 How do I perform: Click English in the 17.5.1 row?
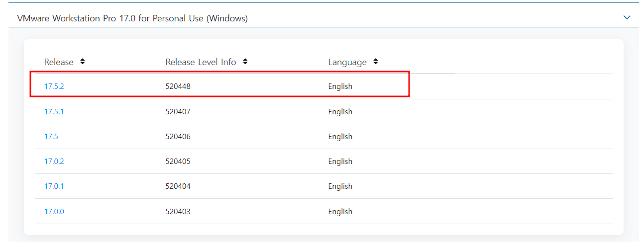[x=340, y=112]
